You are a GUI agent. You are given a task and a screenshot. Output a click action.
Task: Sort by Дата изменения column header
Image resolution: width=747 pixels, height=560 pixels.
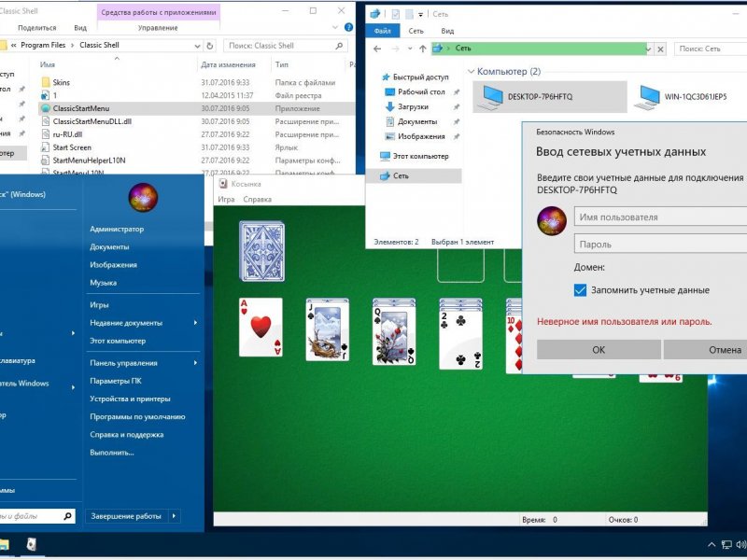tap(228, 64)
